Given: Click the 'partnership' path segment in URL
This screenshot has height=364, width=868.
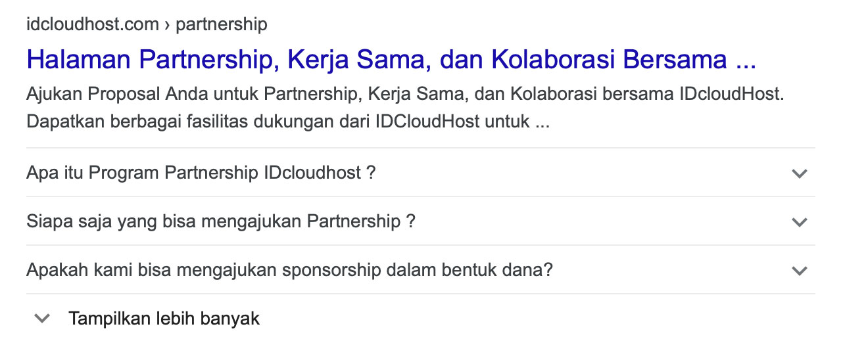Looking at the screenshot, I should [x=222, y=25].
